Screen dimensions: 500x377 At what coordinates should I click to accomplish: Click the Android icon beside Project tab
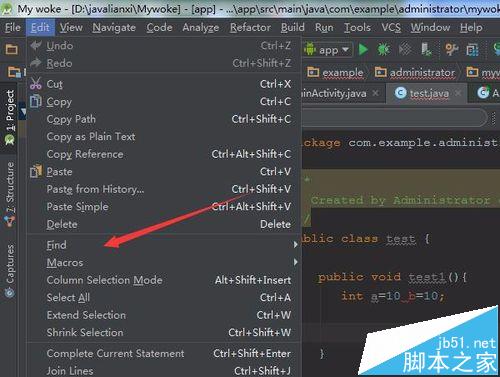click(x=10, y=140)
